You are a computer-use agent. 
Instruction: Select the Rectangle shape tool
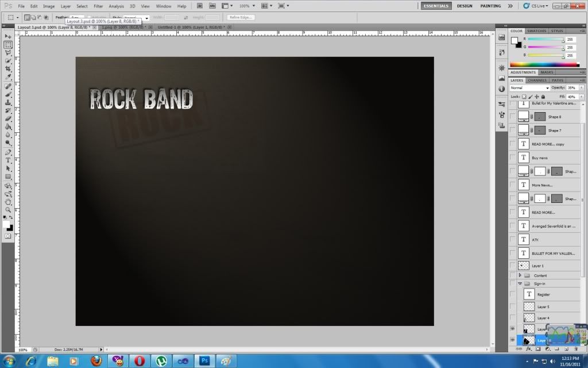click(8, 177)
